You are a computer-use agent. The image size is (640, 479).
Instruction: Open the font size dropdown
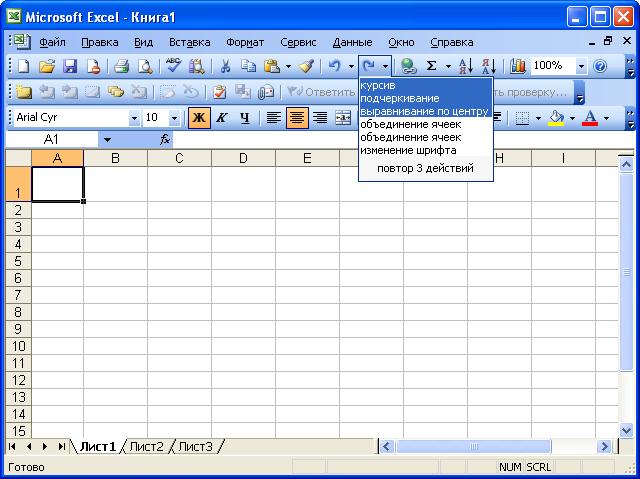[174, 118]
